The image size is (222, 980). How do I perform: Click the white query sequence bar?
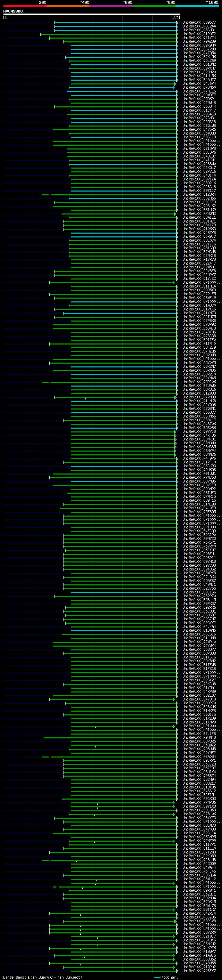(x=92, y=15)
